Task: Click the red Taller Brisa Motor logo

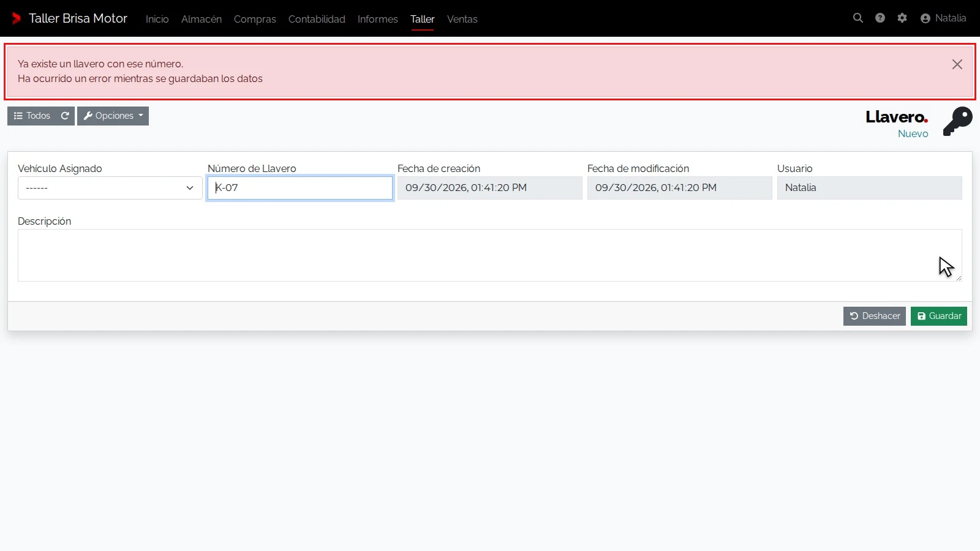Action: 17,18
